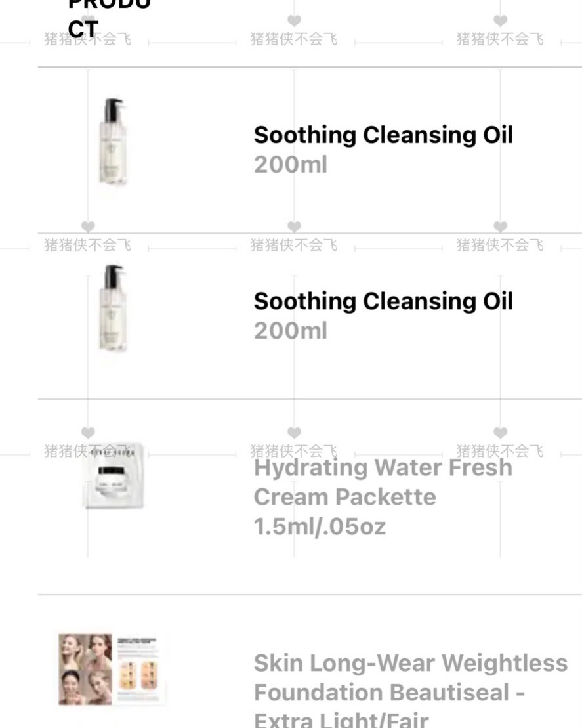Open Hydrating Water Fresh Cream Packette name
582x728 pixels.
383,482
